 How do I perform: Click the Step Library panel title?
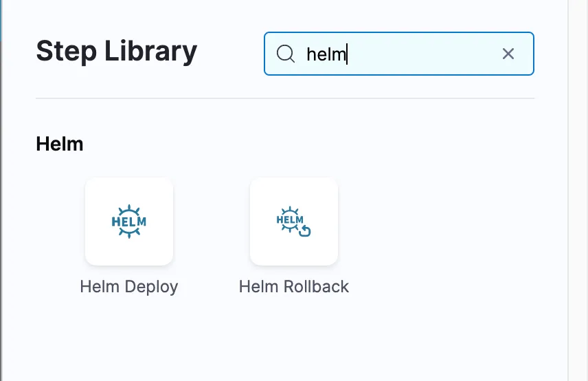[116, 51]
